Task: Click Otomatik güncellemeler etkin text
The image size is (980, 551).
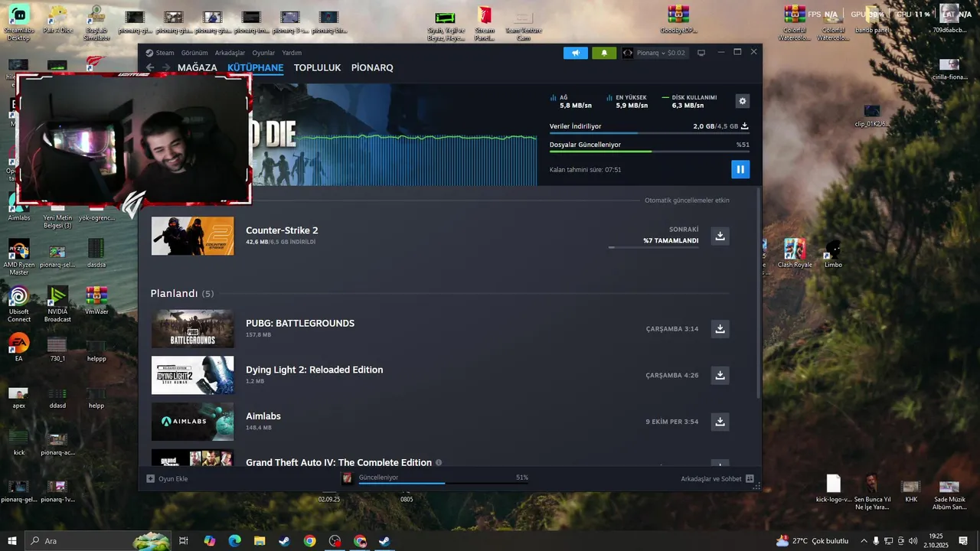Action: (x=687, y=201)
